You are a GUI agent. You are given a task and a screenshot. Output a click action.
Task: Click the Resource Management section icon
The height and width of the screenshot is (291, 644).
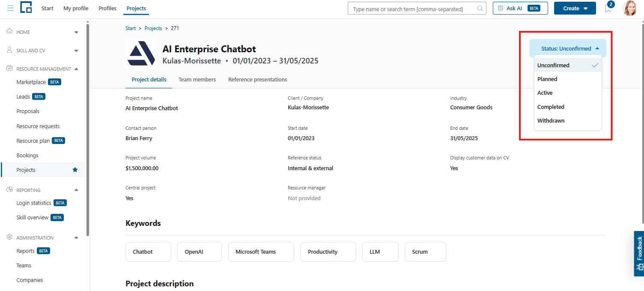coord(9,69)
